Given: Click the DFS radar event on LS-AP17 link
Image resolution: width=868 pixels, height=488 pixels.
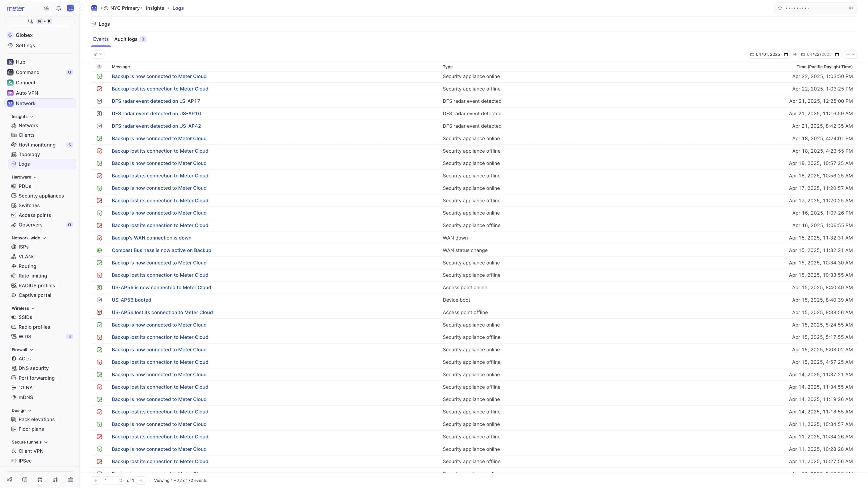Looking at the screenshot, I should coord(156,101).
